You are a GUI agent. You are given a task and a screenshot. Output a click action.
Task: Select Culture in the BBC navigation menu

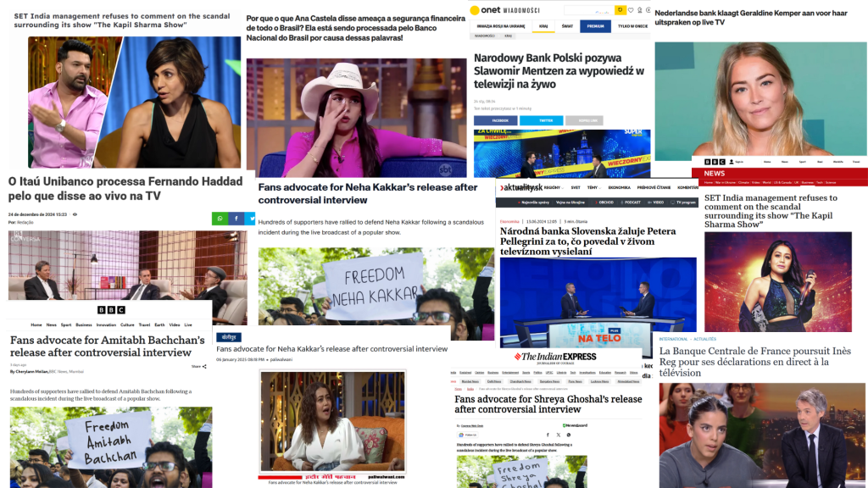(x=127, y=324)
